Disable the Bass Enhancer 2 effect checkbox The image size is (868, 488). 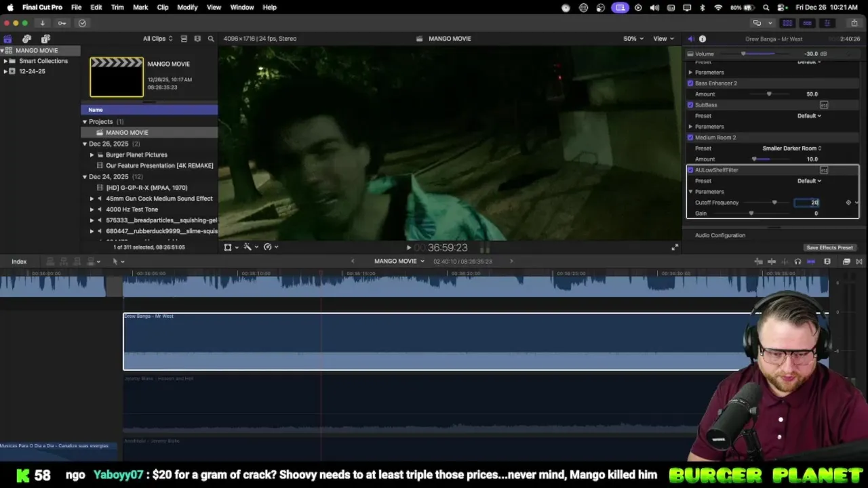(690, 83)
